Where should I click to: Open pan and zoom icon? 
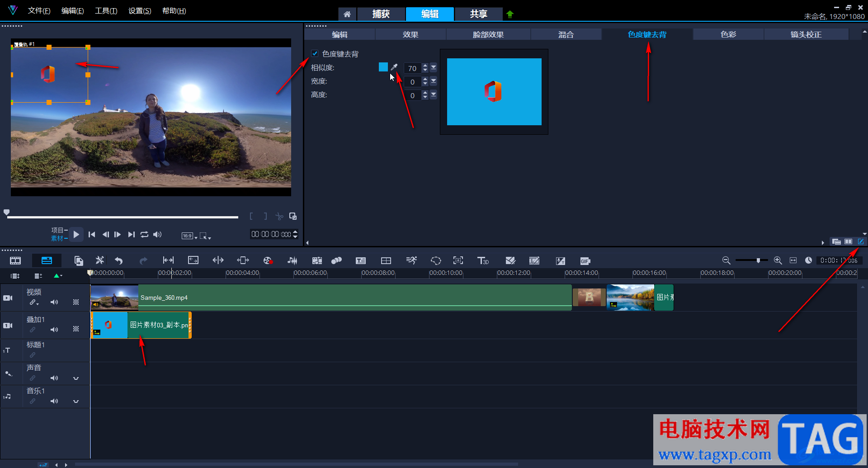(458, 260)
